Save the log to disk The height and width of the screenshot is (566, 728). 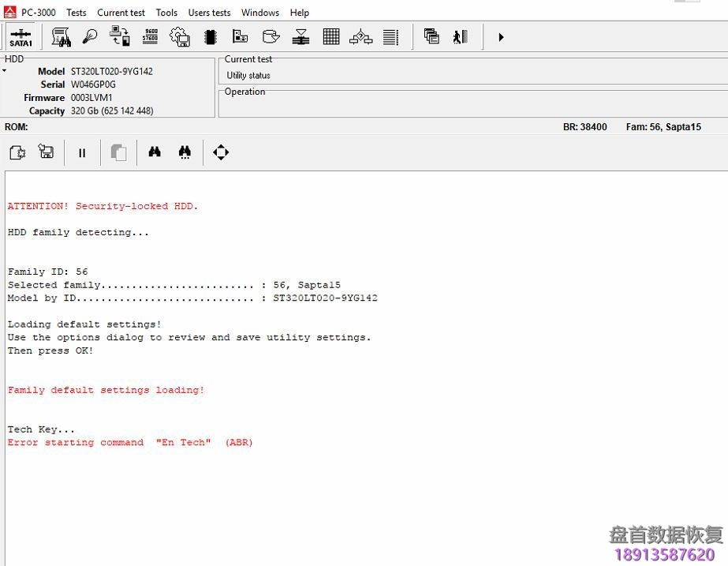pos(46,152)
